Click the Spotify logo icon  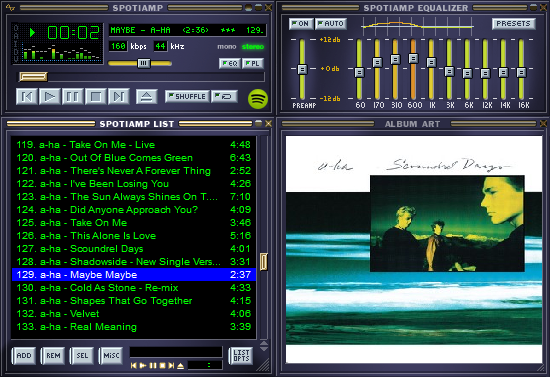(x=258, y=99)
